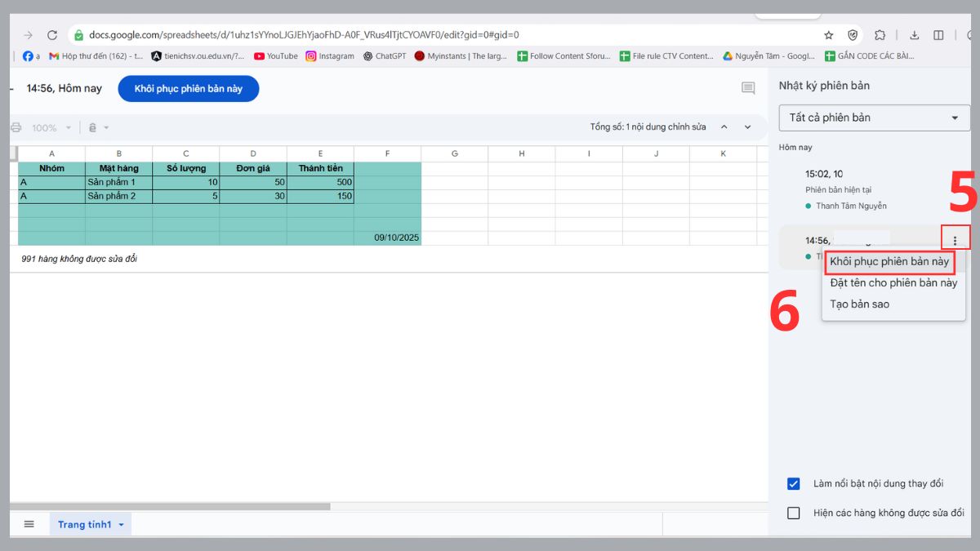Viewport: 980px width, 551px height.
Task: Open Nguyễn Tâm Google Drive bookmark
Action: point(769,56)
